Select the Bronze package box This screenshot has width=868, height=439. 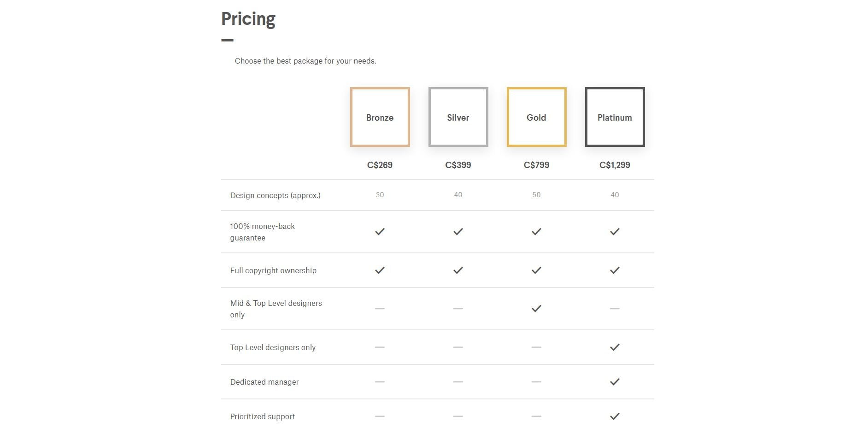(380, 117)
